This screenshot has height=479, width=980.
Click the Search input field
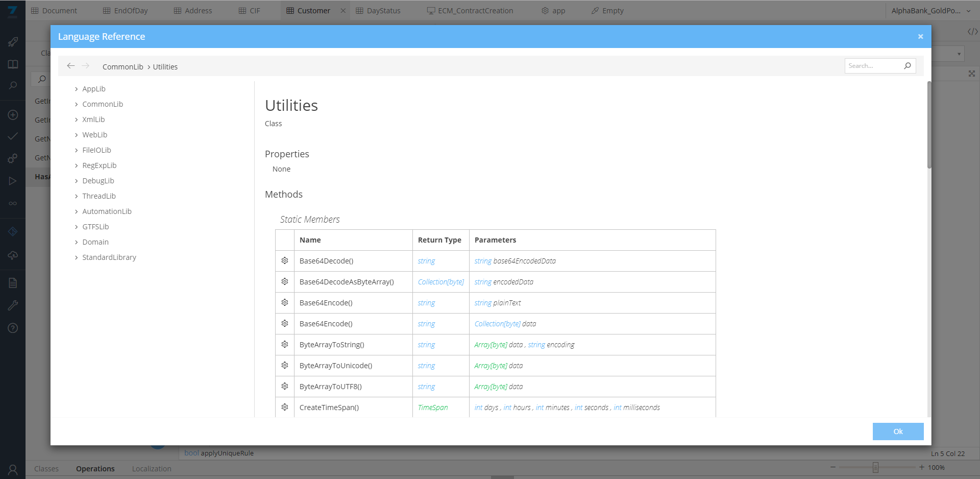[873, 66]
